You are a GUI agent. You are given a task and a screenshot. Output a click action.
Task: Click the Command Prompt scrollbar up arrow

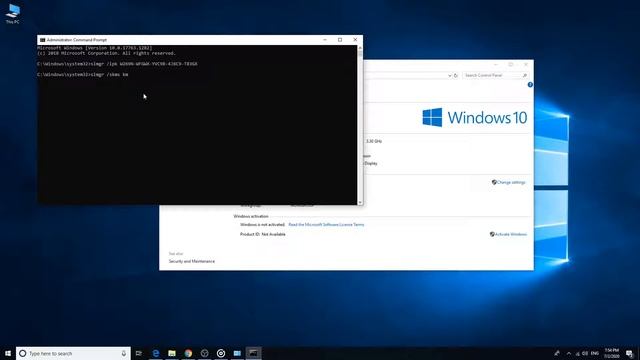360,48
